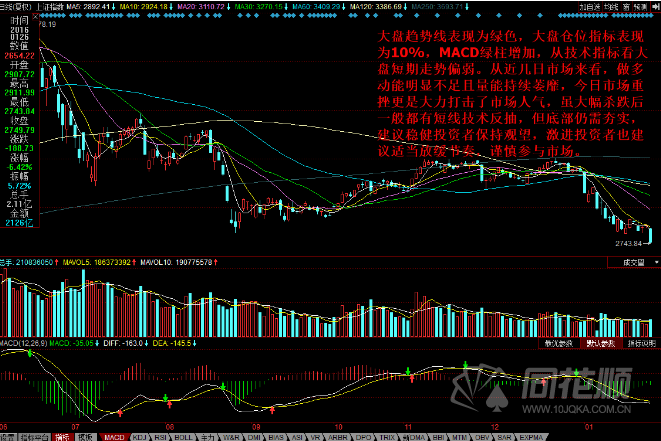This screenshot has width=661, height=441.
Task: Click the 2743.84 low price marker
Action: point(628,242)
